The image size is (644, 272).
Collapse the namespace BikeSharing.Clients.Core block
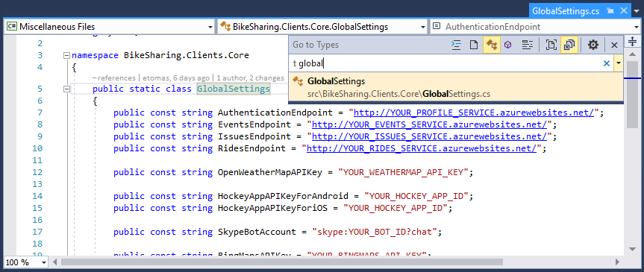66,55
